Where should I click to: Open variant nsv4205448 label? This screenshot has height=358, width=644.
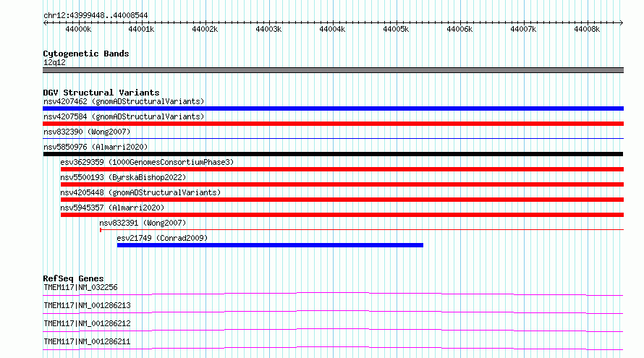coord(140,192)
